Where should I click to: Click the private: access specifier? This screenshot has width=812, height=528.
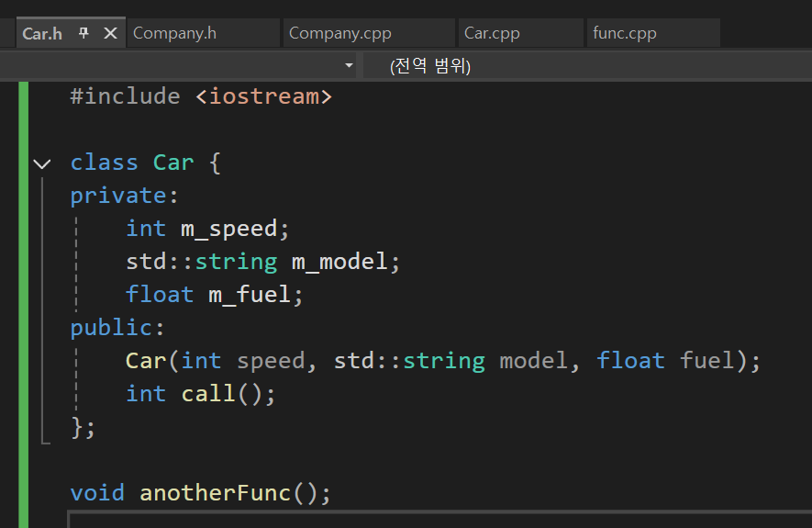click(x=124, y=196)
